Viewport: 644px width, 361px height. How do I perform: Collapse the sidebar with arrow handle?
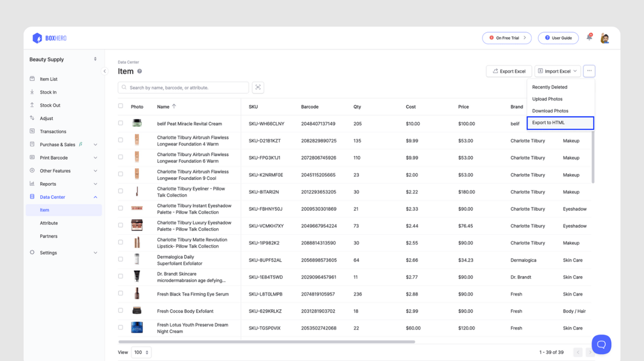pos(105,71)
